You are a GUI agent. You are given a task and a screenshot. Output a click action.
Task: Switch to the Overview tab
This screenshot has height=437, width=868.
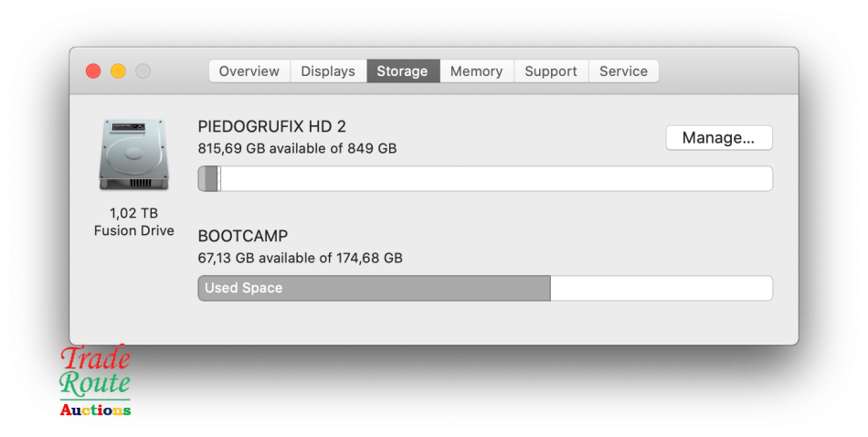pyautogui.click(x=249, y=71)
